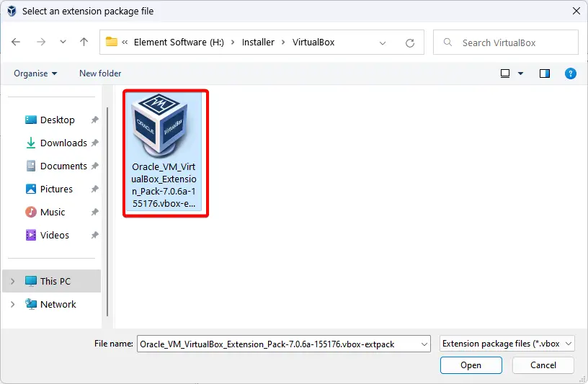
Task: Select Oracle VM VirtualBox Extension Pack file
Action: 164,152
